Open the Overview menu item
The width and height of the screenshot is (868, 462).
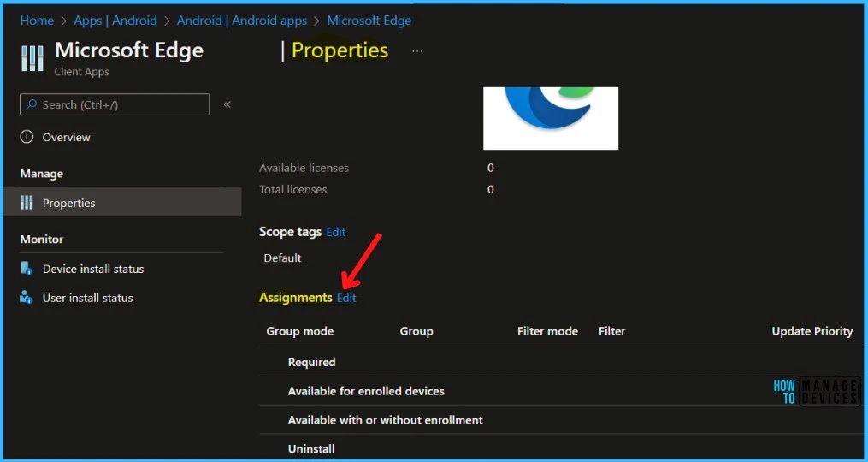tap(67, 138)
